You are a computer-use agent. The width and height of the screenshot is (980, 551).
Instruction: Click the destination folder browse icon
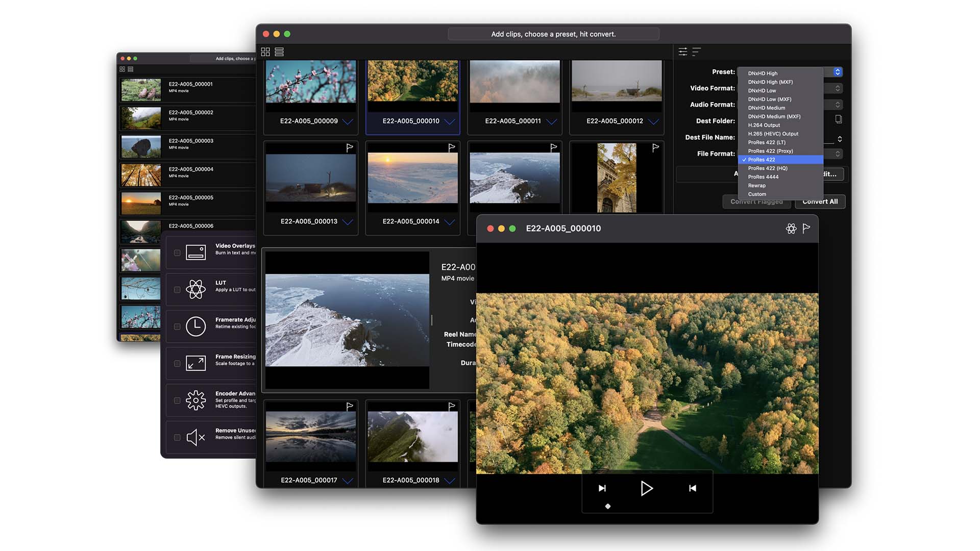838,119
